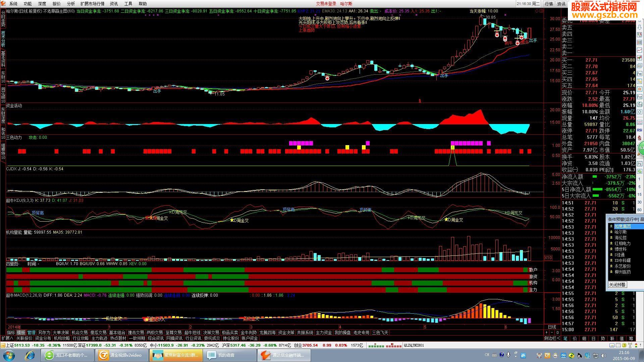Select the 超牛短线 template tab
This screenshot has width=644, height=362.
192,333
